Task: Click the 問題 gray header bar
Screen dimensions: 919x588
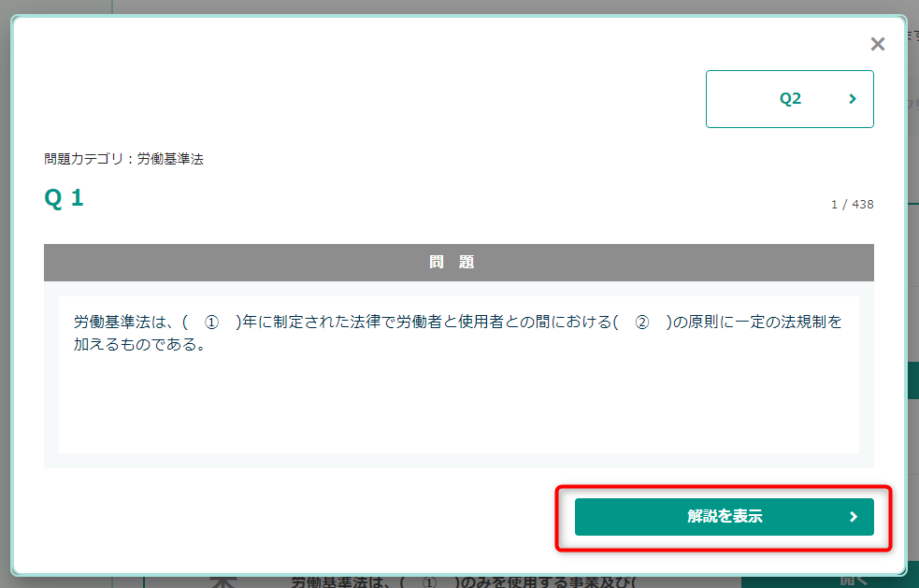Action: tap(459, 262)
